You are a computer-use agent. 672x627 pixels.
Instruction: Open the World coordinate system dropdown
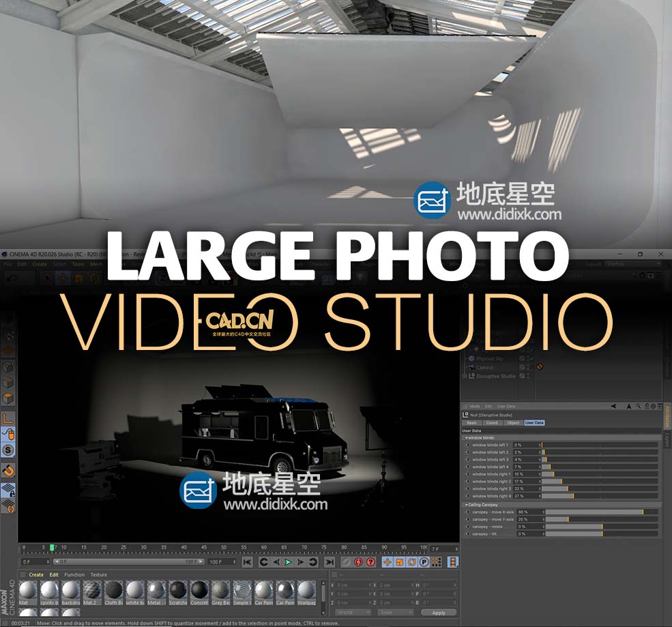point(352,613)
